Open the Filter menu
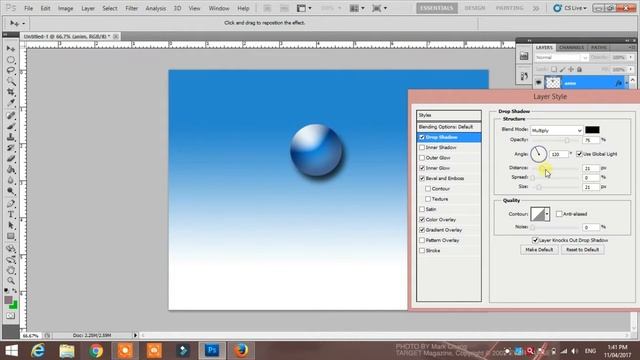The width and height of the screenshot is (640, 360). click(131, 8)
